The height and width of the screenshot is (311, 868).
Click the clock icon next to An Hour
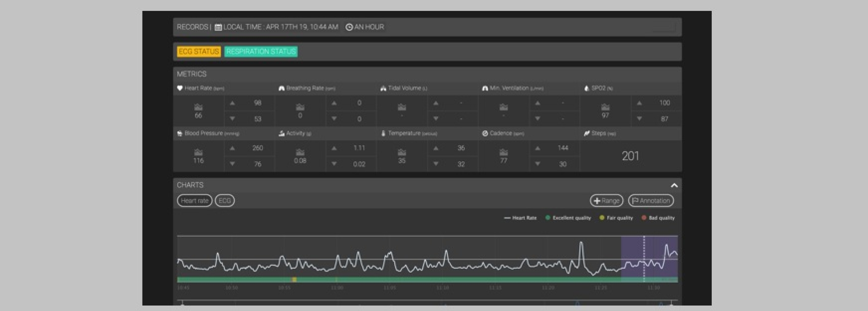(x=349, y=27)
